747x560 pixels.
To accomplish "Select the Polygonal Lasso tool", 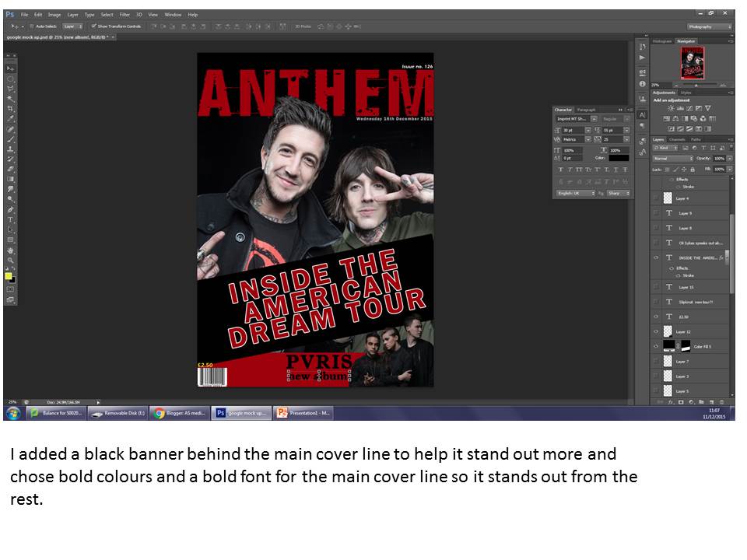I will (10, 89).
